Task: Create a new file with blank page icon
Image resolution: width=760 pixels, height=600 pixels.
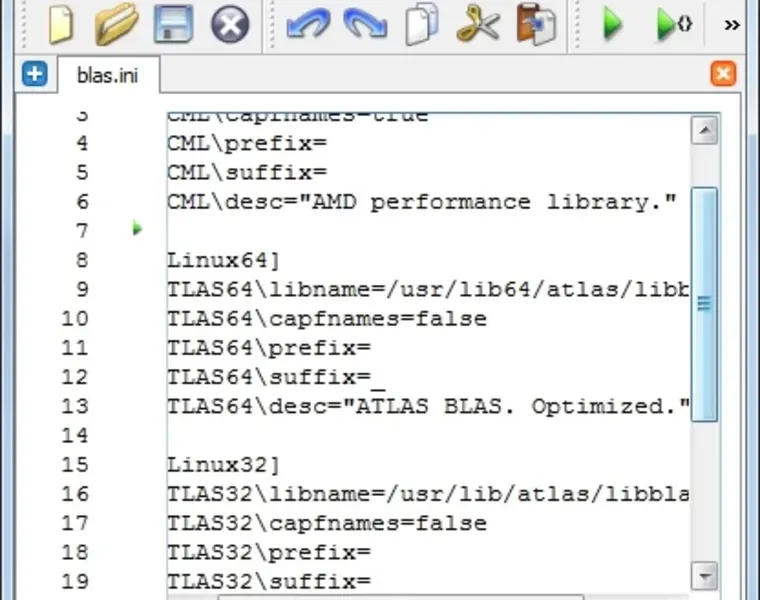Action: [61, 25]
